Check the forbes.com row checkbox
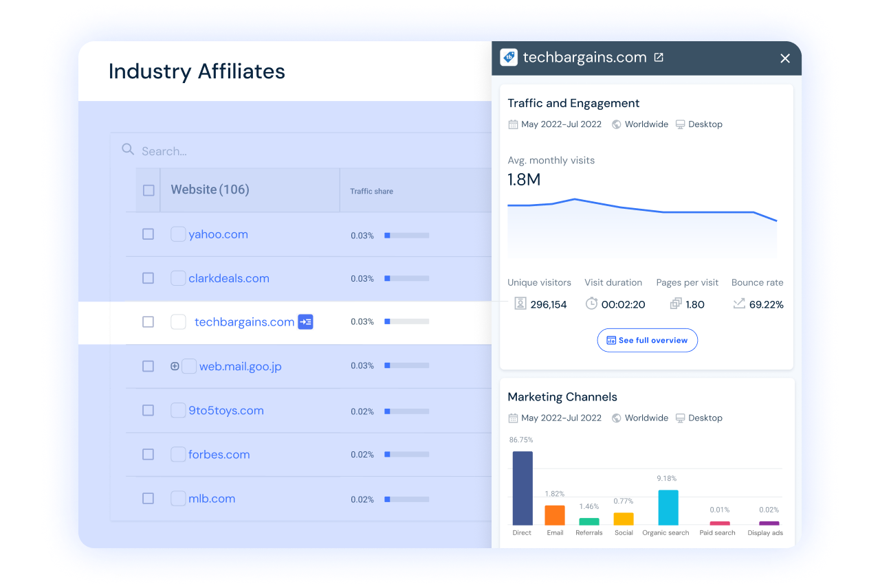880x588 pixels. point(148,454)
